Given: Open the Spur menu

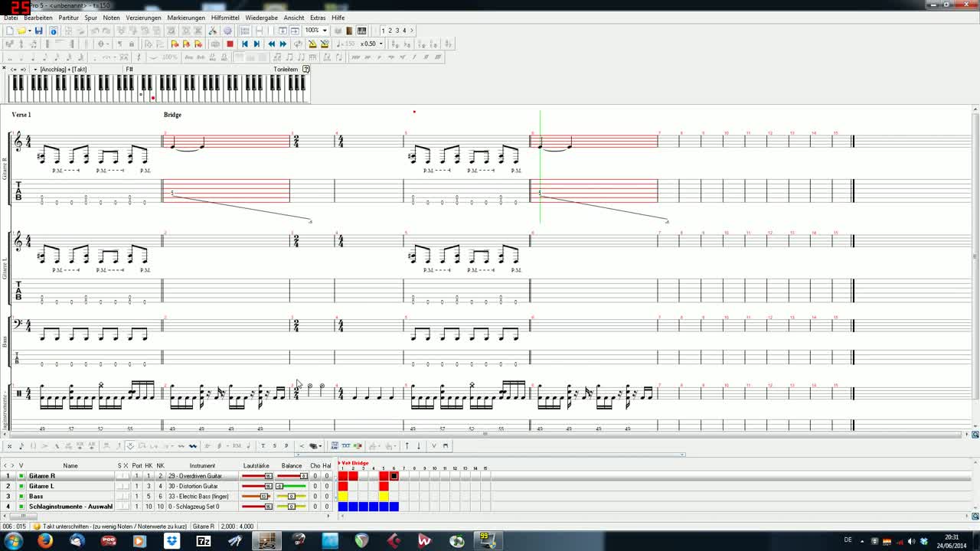Looking at the screenshot, I should point(91,18).
